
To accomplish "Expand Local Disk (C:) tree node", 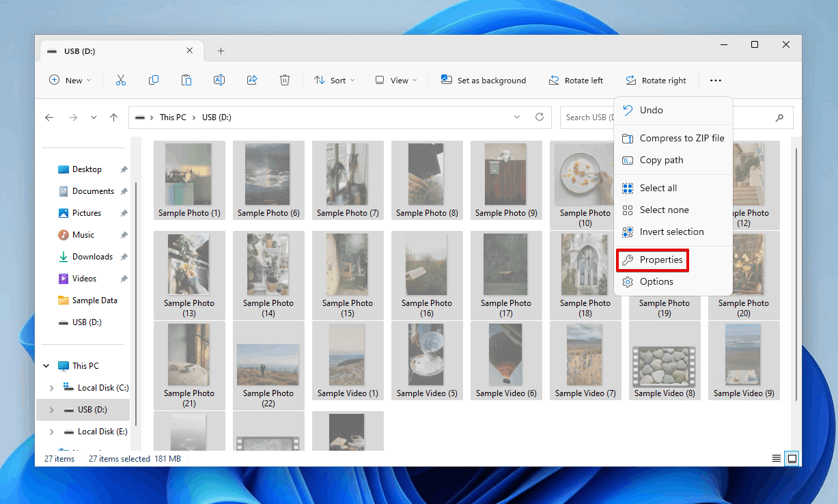I will (51, 388).
